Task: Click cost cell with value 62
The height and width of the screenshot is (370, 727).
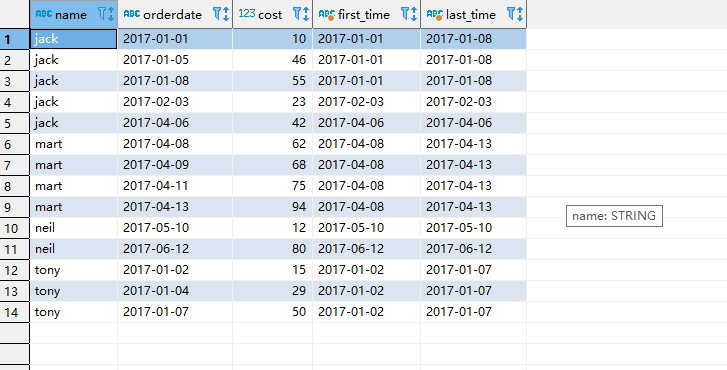Action: point(273,144)
